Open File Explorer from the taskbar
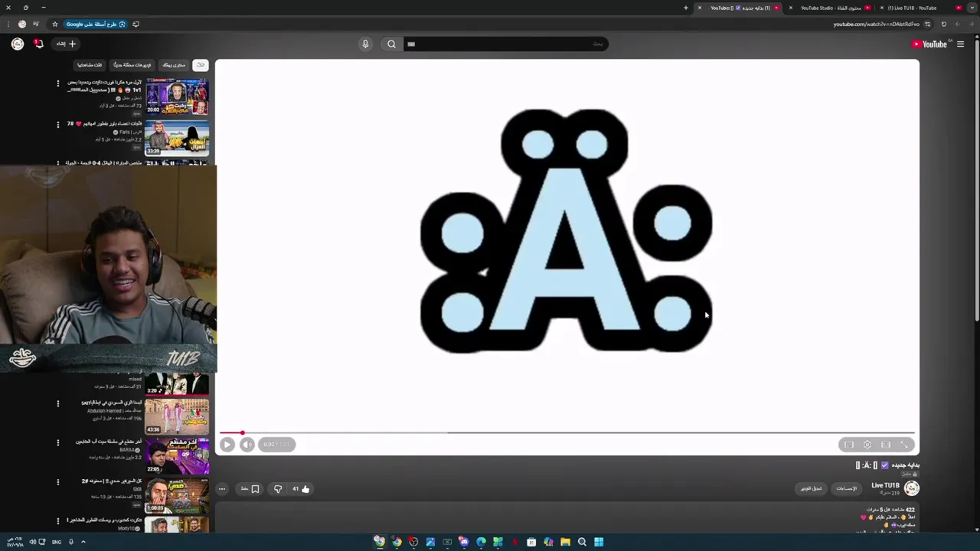 click(565, 542)
